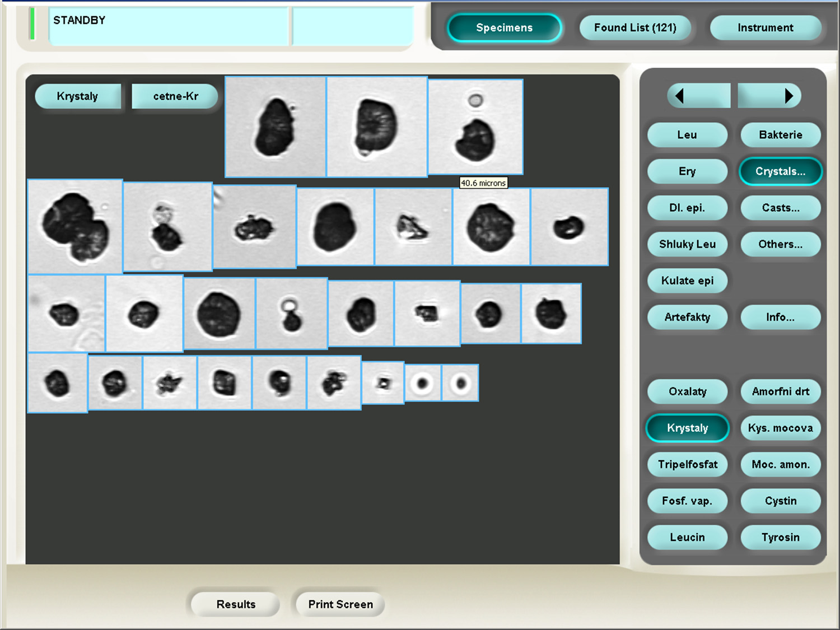
Task: Select the Shluky Leu category
Action: click(687, 244)
